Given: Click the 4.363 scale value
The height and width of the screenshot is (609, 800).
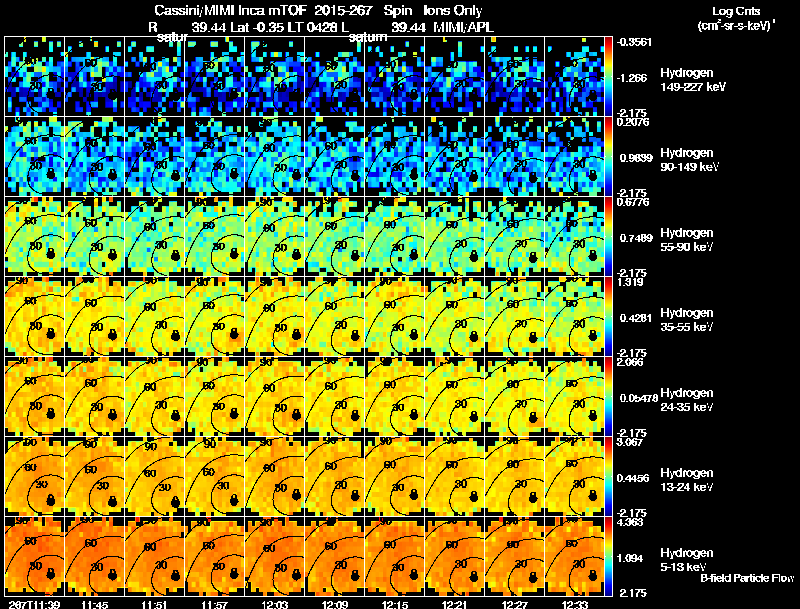Looking at the screenshot, I should pyautogui.click(x=630, y=522).
